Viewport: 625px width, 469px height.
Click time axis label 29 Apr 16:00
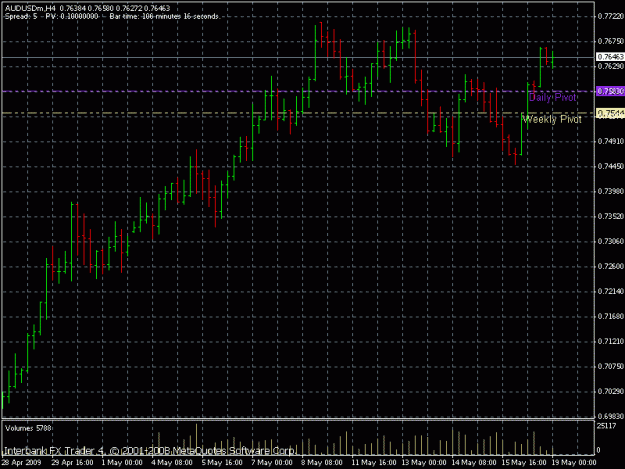(x=72, y=463)
